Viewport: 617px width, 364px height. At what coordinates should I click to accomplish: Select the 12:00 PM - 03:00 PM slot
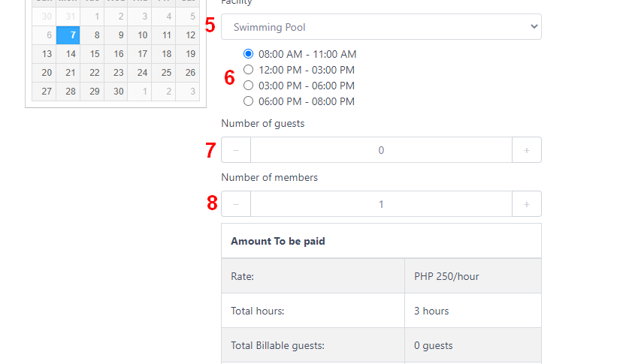tap(249, 70)
